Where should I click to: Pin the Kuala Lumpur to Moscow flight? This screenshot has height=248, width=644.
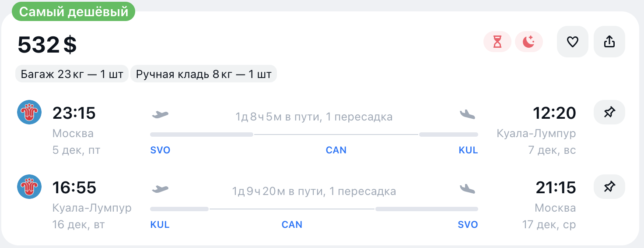coord(609,187)
